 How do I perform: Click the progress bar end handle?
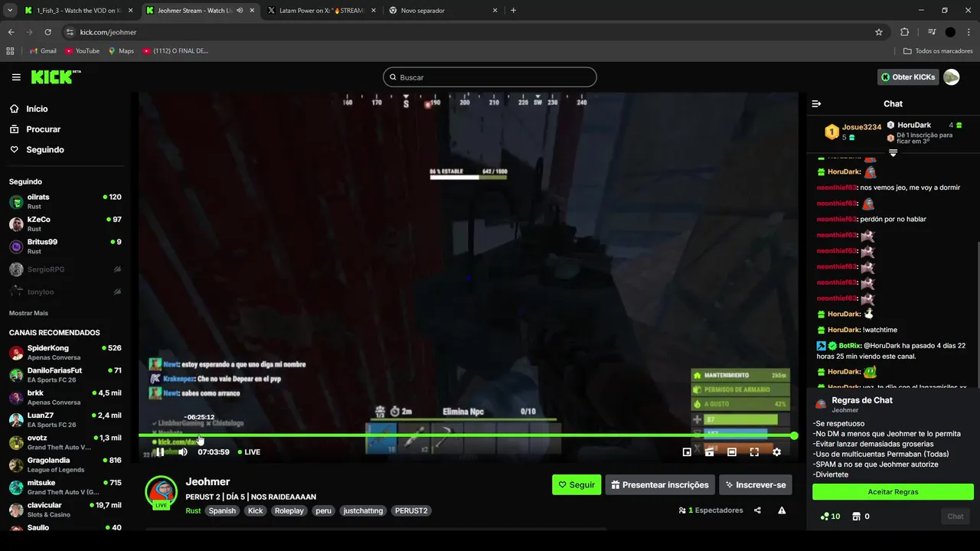click(794, 435)
